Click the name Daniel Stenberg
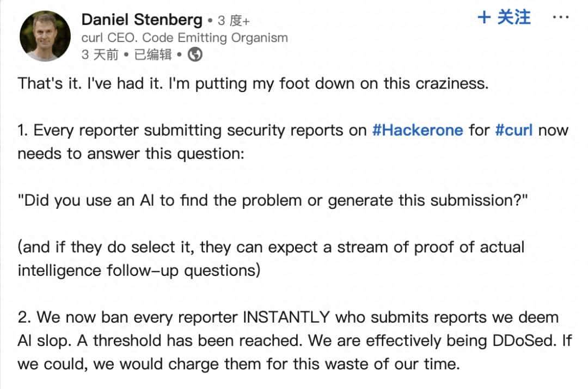Image resolution: width=588 pixels, height=389 pixels. [141, 18]
